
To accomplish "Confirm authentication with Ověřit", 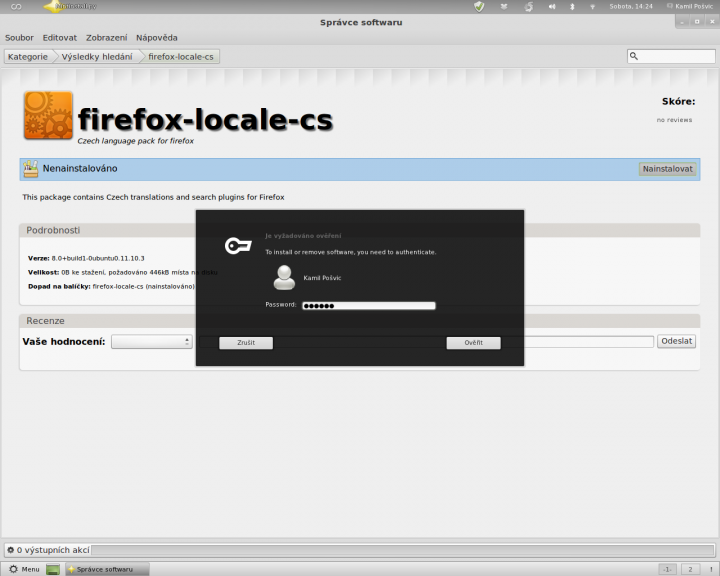I will (473, 343).
